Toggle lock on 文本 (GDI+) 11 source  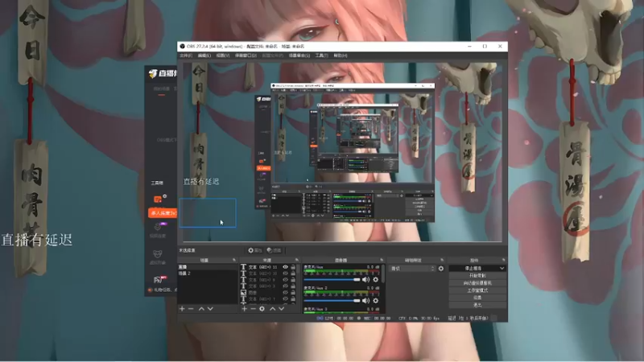click(293, 267)
